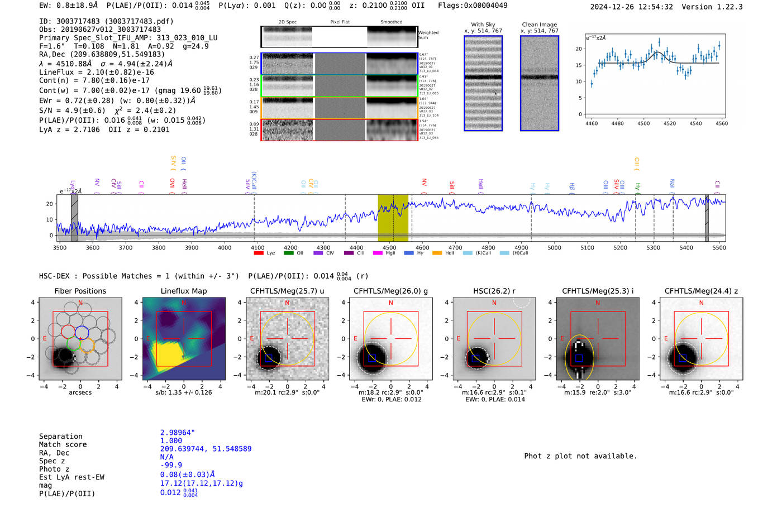This screenshot has height=532, width=782.
Task: Select the red-bordered fiber cutout row
Action: point(340,130)
